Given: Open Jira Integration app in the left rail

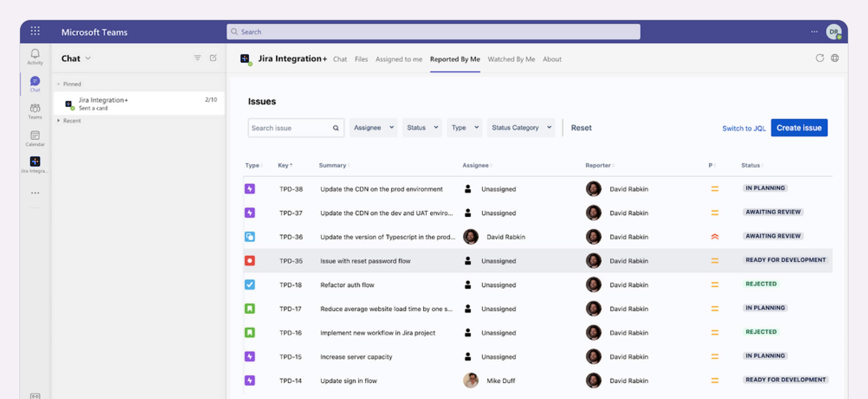Looking at the screenshot, I should click(x=35, y=165).
